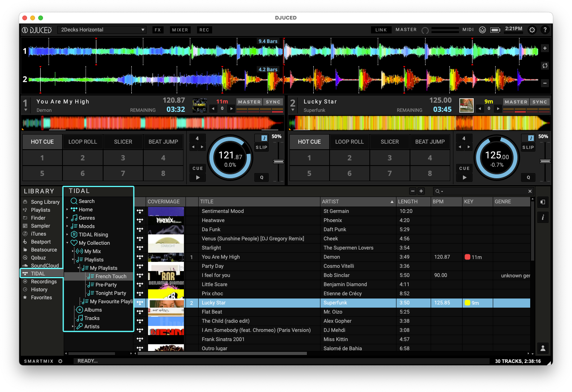This screenshot has height=392, width=572.
Task: Toggle key lock on deck 1
Action: (x=264, y=138)
